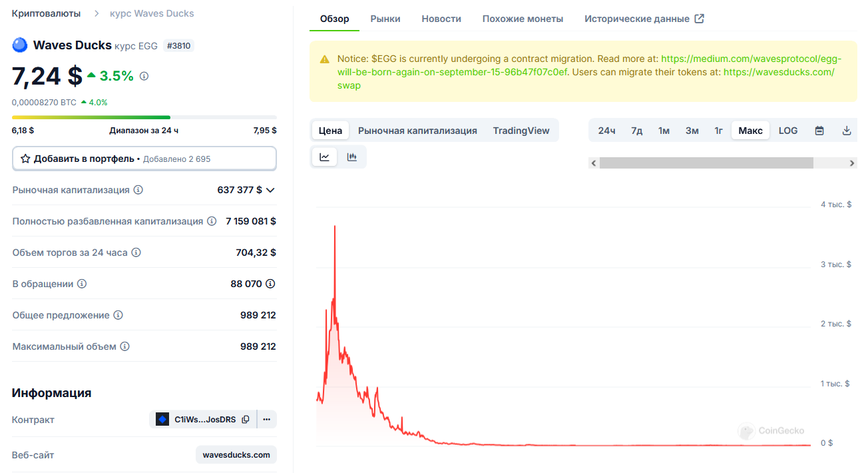Click the fully diluted value 7 159 081 $
Image resolution: width=868 pixels, height=473 pixels.
pyautogui.click(x=251, y=221)
